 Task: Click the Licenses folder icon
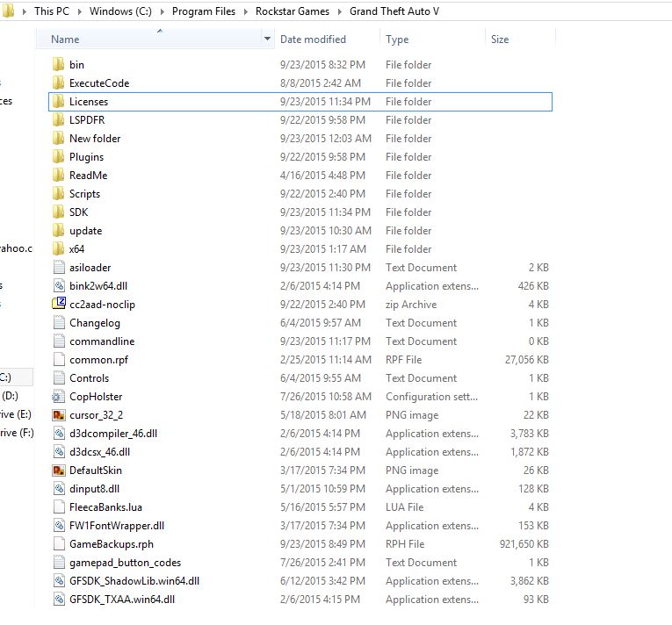(x=58, y=102)
